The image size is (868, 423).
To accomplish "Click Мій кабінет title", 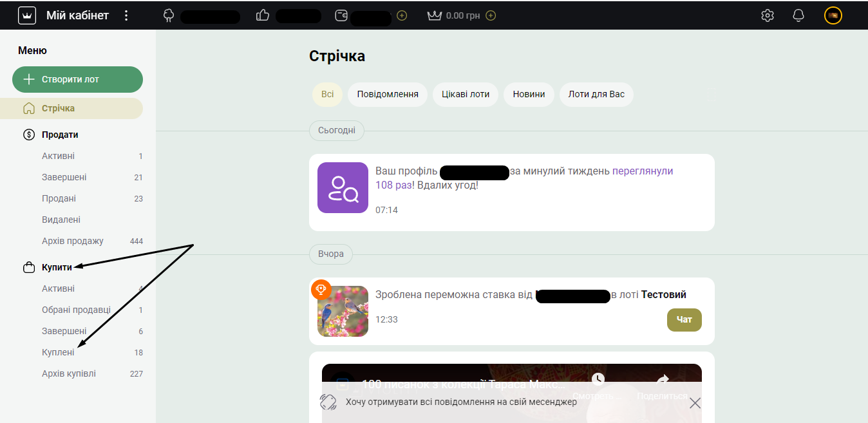I will [x=77, y=15].
